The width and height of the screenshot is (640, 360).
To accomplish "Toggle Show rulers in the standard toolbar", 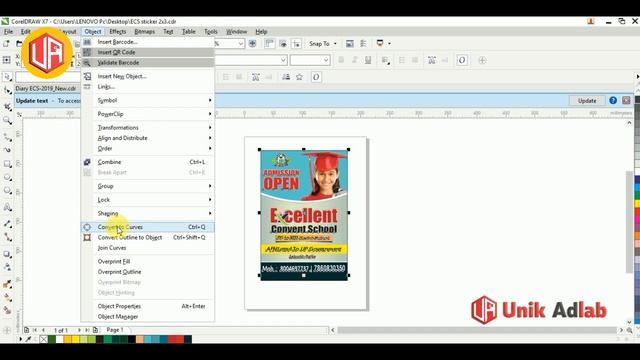I will coord(269,43).
